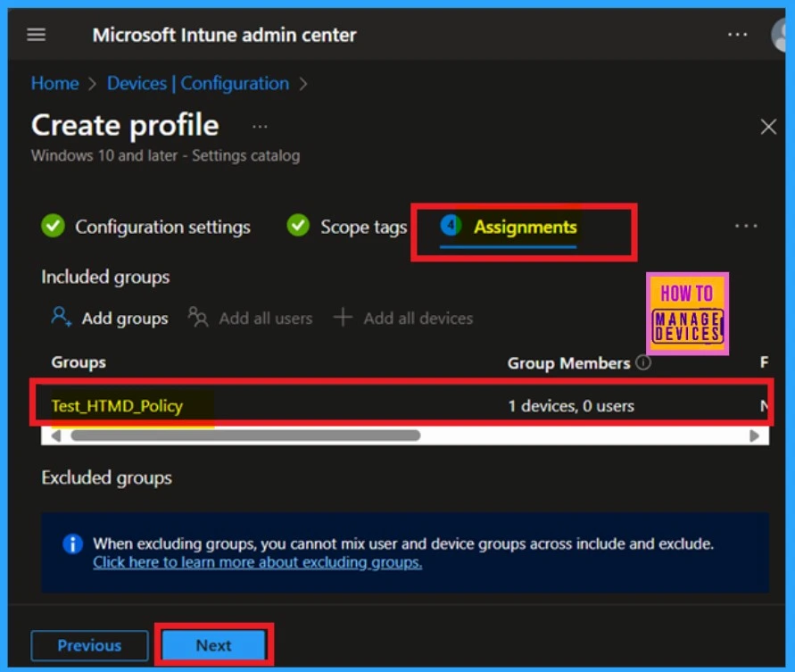Open 'learn more about excluding groups' link
The height and width of the screenshot is (672, 795).
point(257,562)
